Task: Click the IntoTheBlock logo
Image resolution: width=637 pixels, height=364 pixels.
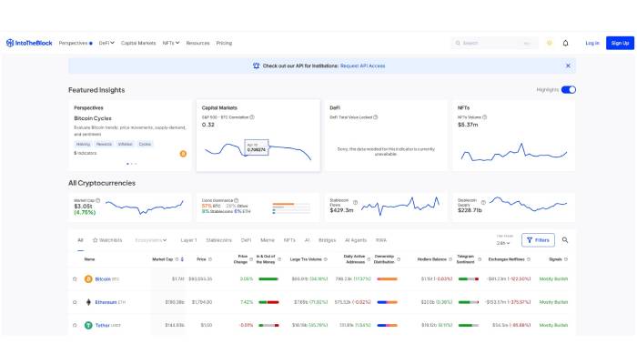Action: pyautogui.click(x=29, y=43)
